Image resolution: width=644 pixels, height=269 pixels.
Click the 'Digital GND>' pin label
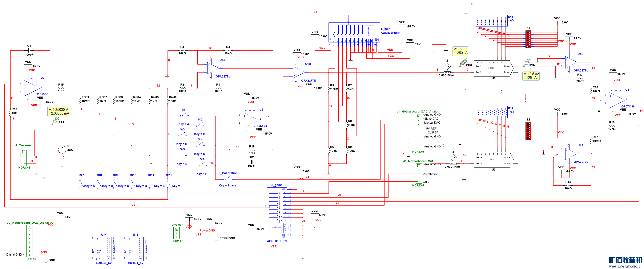pos(15,254)
